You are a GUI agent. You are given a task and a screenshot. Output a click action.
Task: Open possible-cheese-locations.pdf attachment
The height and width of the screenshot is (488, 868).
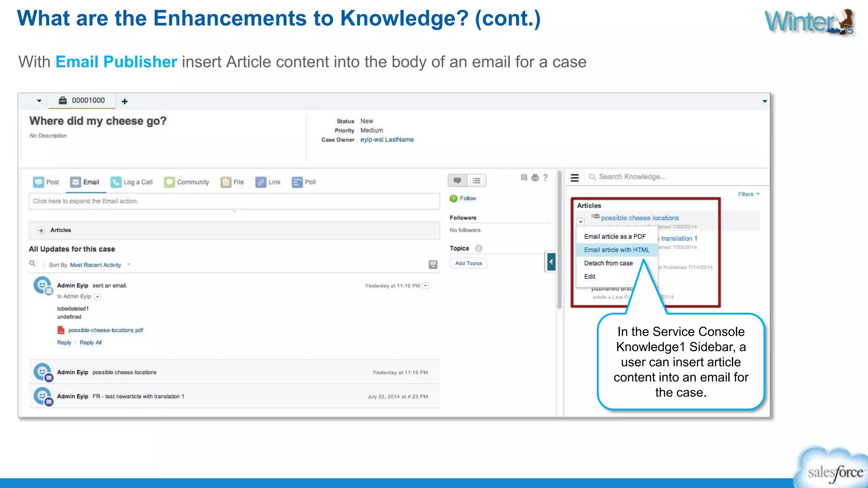(x=106, y=330)
